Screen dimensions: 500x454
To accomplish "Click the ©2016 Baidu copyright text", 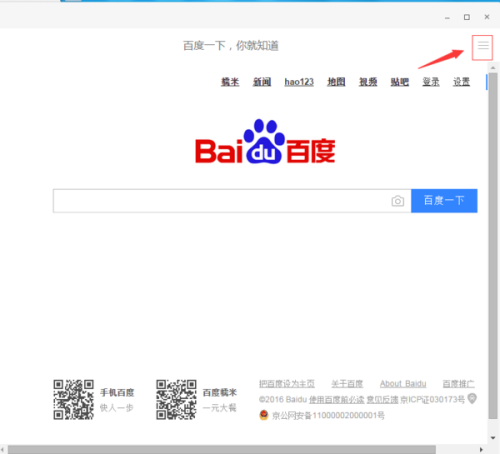I will coord(283,399).
